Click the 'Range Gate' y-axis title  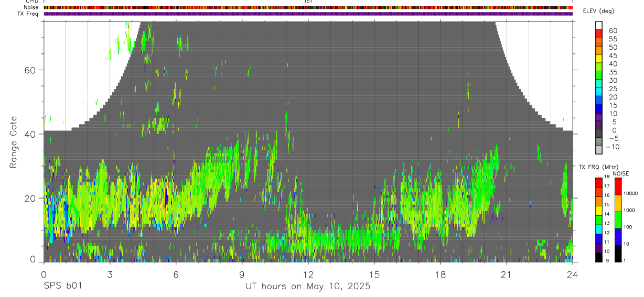click(x=14, y=141)
